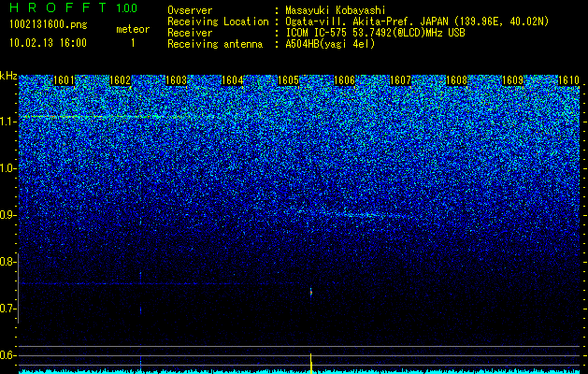588x374 pixels.
Task: Click the 1605 time marker
Action: point(288,80)
